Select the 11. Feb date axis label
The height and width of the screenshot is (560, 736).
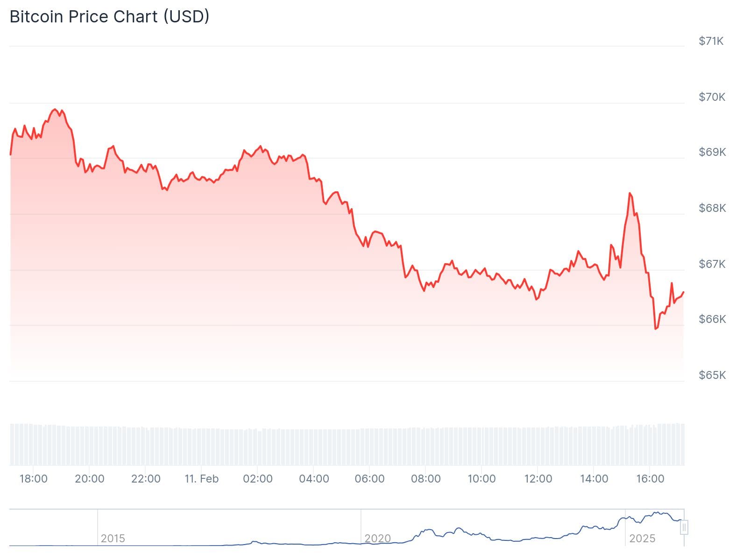pos(201,479)
